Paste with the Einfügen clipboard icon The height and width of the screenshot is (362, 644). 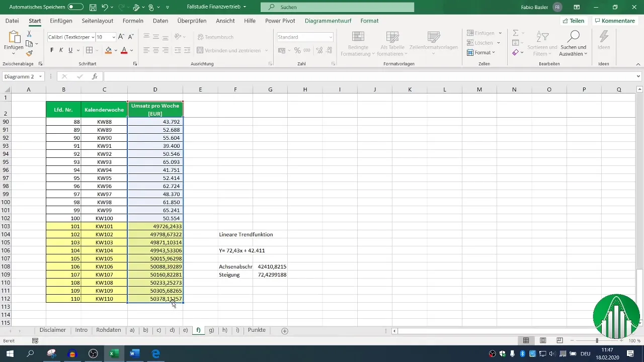14,40
